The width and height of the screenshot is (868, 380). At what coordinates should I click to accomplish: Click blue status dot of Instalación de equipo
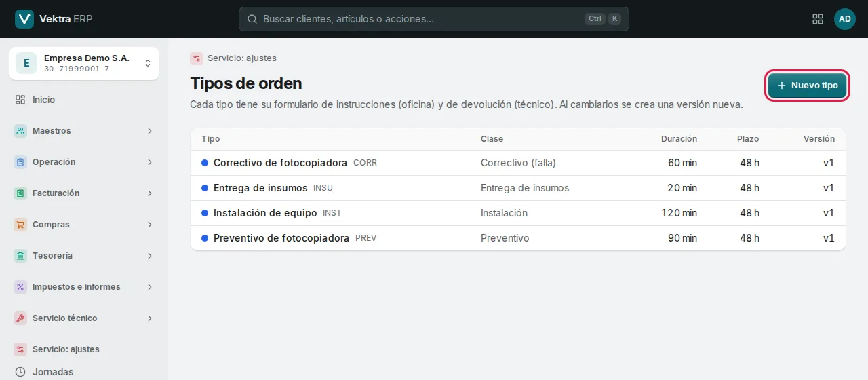(x=205, y=213)
